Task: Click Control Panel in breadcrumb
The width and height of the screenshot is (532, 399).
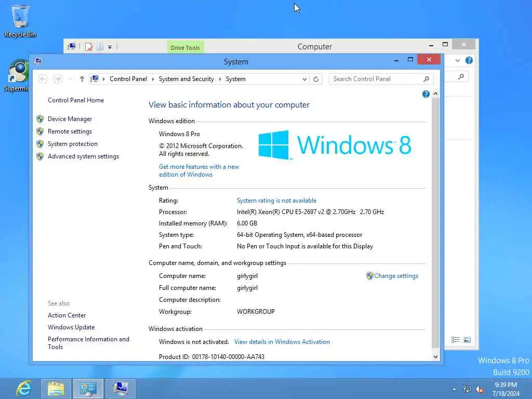Action: tap(128, 79)
